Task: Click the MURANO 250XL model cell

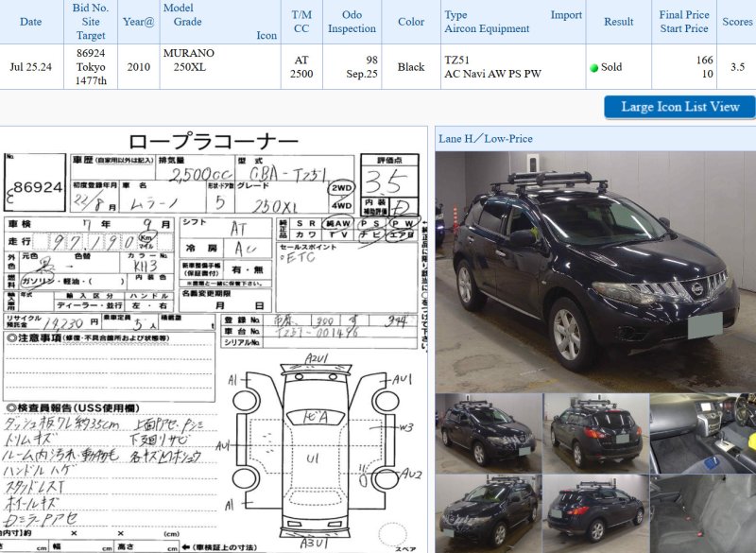Action: (x=189, y=60)
